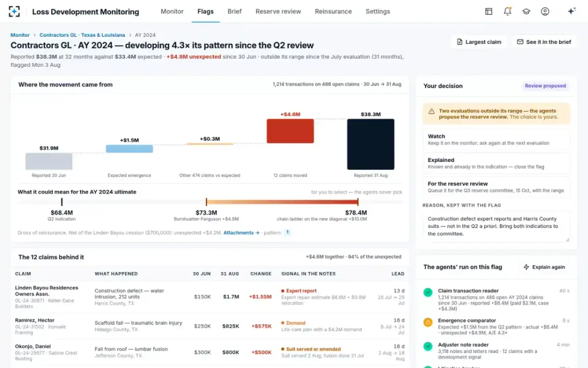This screenshot has width=588, height=368.
Task: Sort by the LEAD column header
Action: click(x=398, y=274)
